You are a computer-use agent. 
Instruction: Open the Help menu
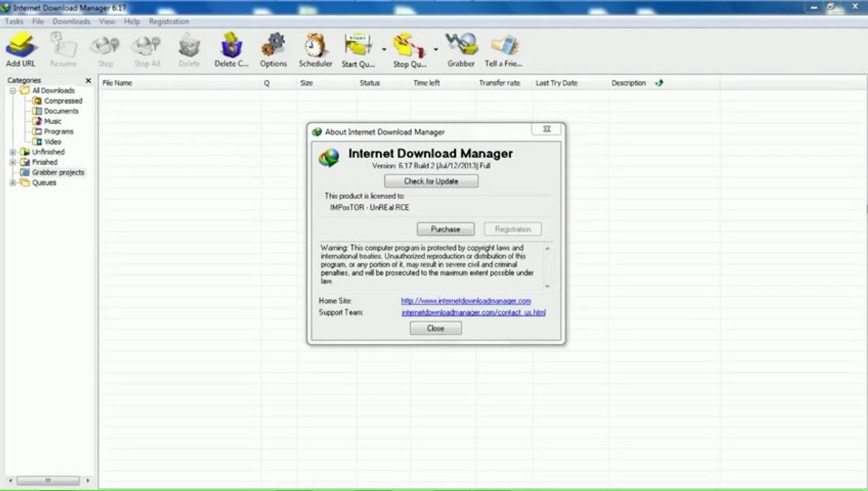tap(132, 21)
